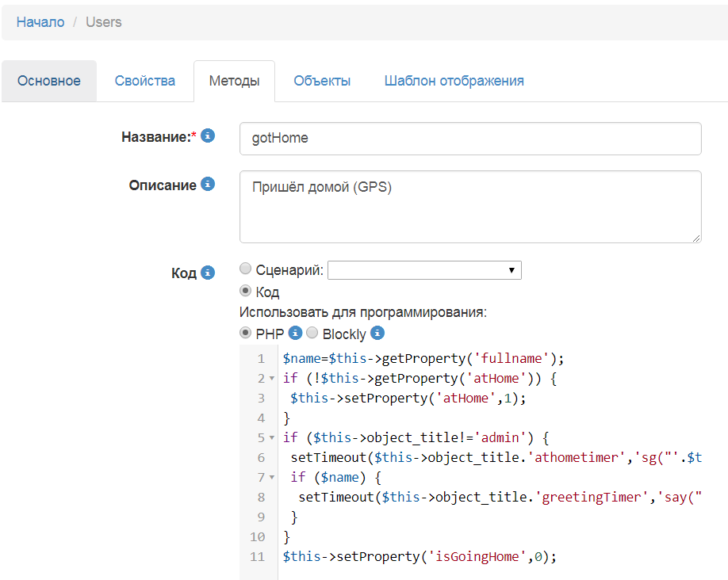Select the Код radio button

coord(246,292)
